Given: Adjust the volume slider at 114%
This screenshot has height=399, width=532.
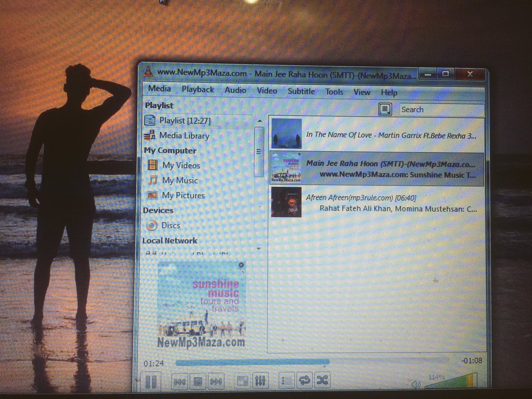Looking at the screenshot, I should coord(451,381).
